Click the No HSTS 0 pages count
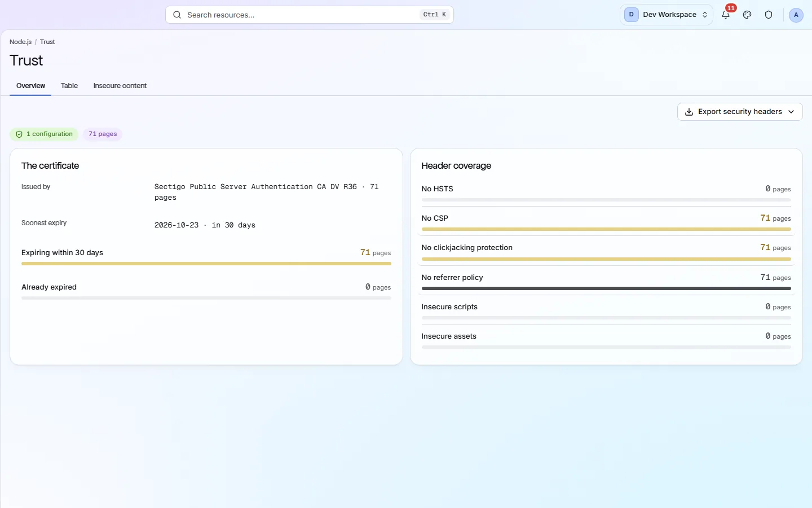This screenshot has height=508, width=812. (x=778, y=189)
